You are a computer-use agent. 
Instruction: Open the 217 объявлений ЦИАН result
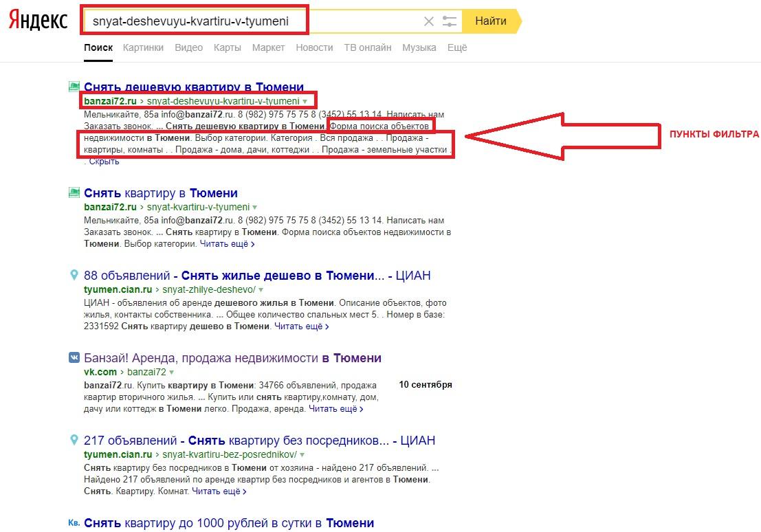coord(260,441)
